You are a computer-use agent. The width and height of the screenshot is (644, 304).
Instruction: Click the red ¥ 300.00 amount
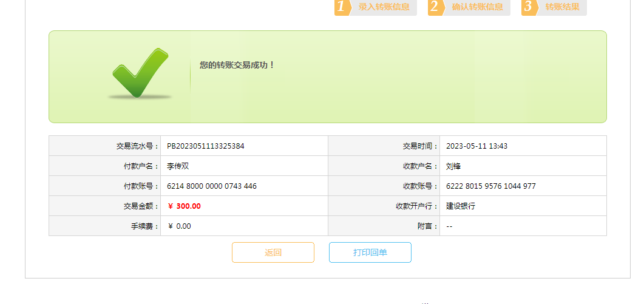184,206
